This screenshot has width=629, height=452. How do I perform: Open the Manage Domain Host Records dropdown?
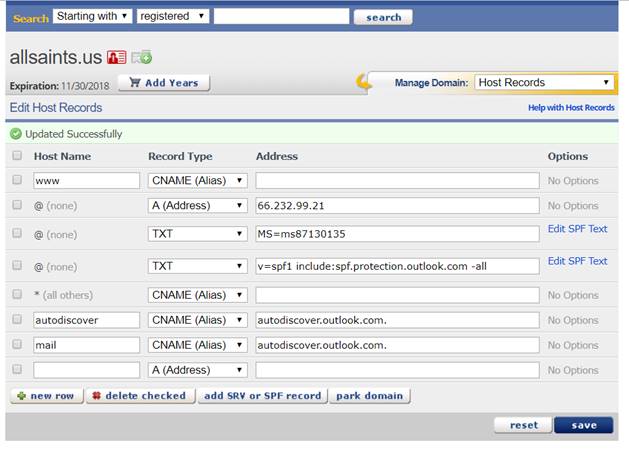point(543,82)
